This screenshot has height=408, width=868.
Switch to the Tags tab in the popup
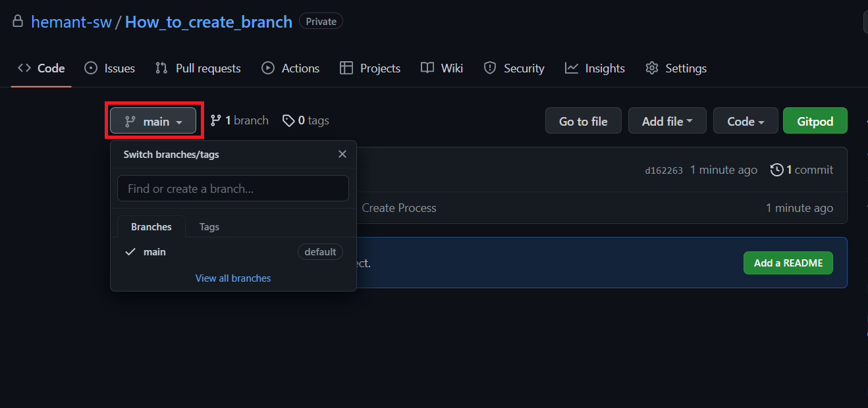coord(209,227)
